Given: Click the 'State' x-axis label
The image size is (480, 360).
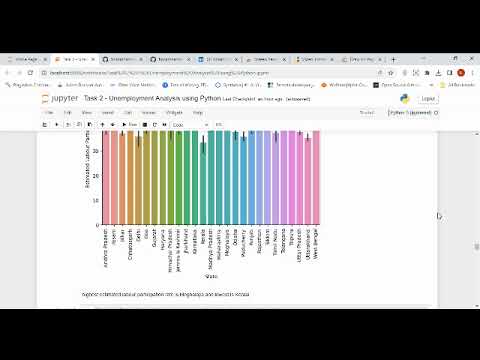Looking at the screenshot, I should point(211,276).
